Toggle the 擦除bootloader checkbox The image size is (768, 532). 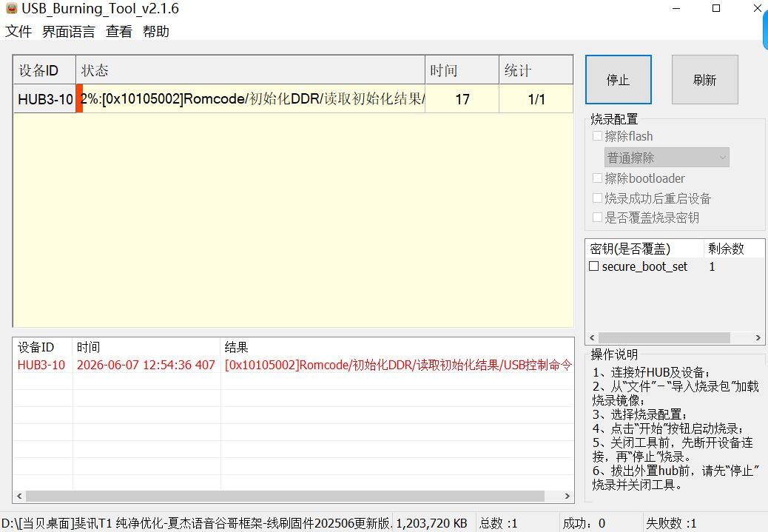click(x=597, y=178)
